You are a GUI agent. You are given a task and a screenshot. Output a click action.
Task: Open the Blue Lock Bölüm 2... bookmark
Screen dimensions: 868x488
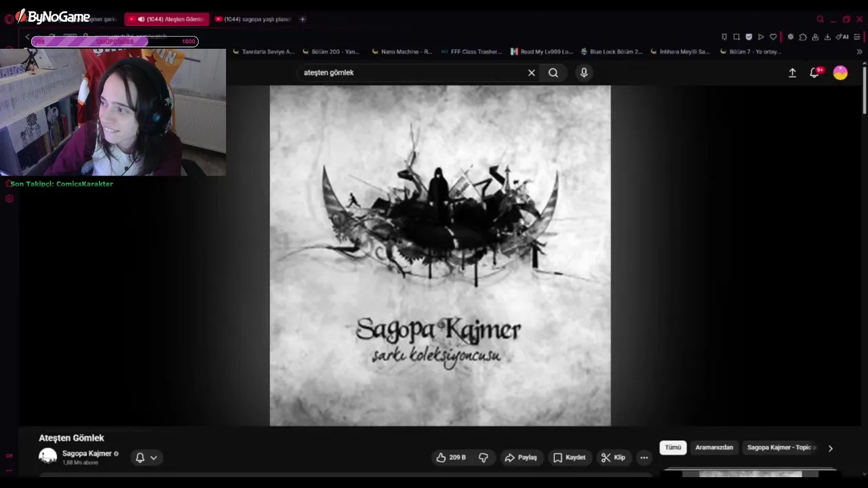(x=611, y=52)
